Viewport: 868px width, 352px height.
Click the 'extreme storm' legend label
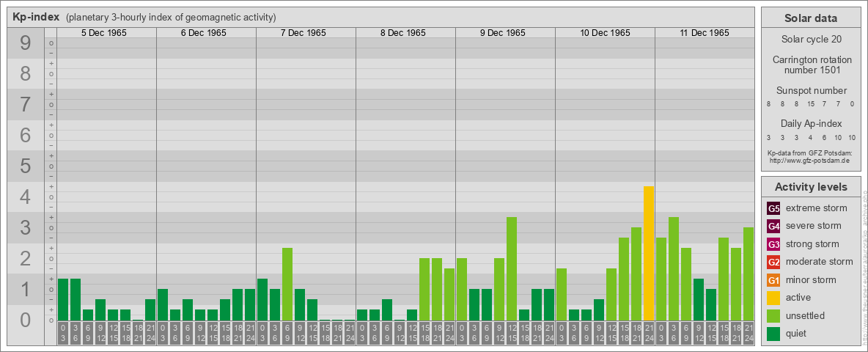pos(817,209)
